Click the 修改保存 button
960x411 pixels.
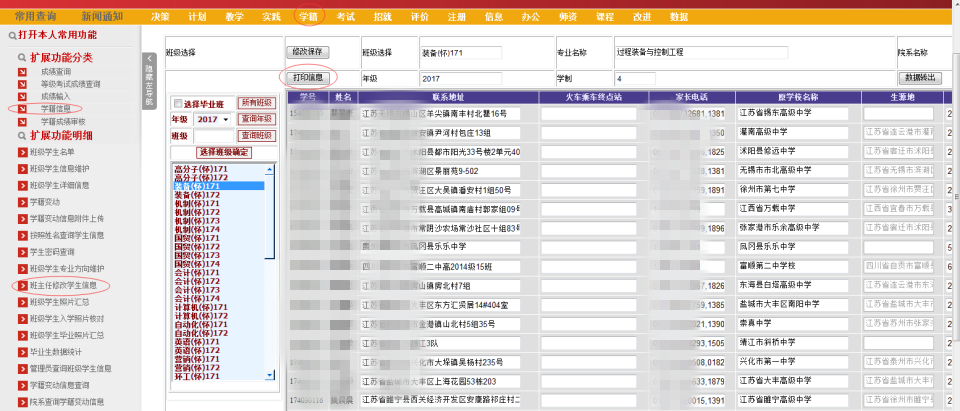308,51
